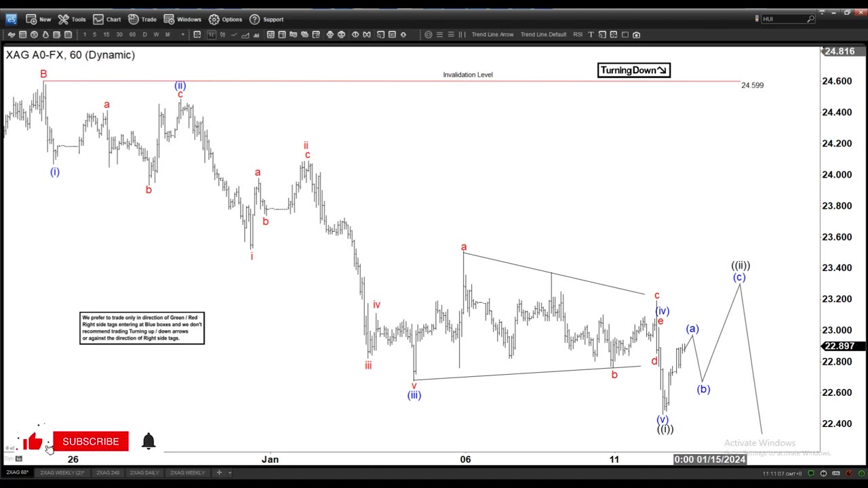868x488 pixels.
Task: Set the chart interval to 30 minutes
Action: [119, 35]
